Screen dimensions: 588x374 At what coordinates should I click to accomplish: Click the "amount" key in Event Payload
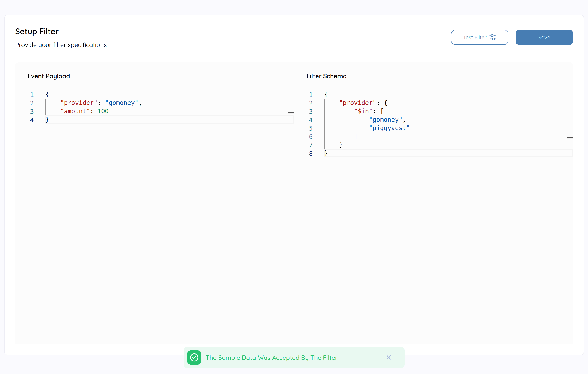[75, 111]
